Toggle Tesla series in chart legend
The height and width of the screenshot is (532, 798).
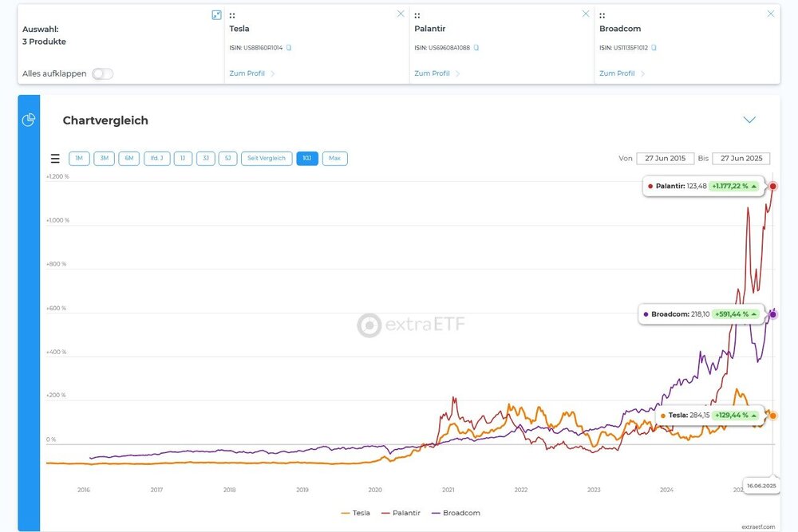click(x=356, y=513)
